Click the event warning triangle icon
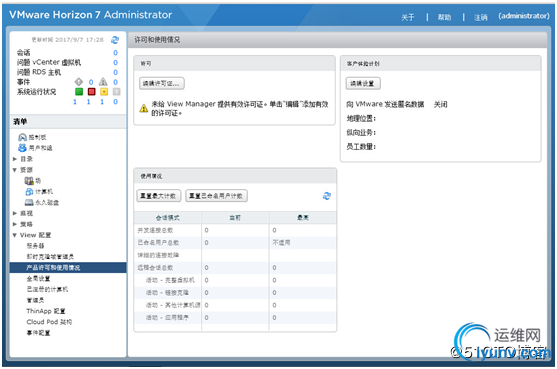This screenshot has height=369, width=557. pos(103,82)
